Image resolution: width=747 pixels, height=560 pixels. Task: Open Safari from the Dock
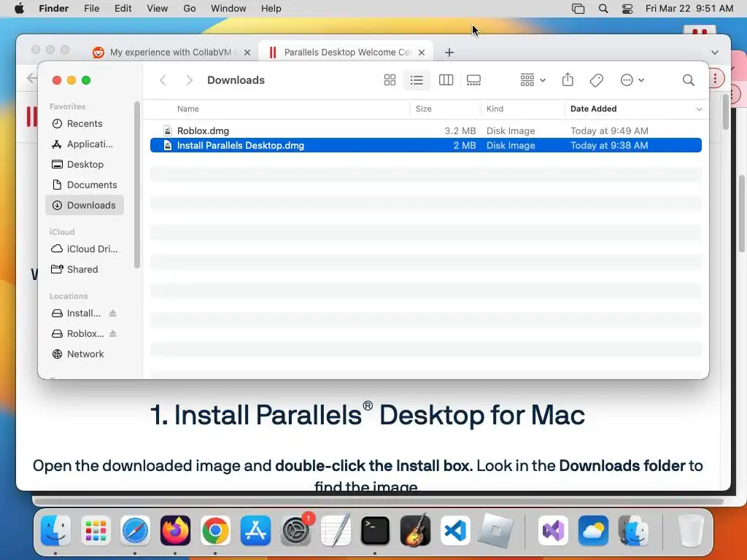tap(135, 531)
